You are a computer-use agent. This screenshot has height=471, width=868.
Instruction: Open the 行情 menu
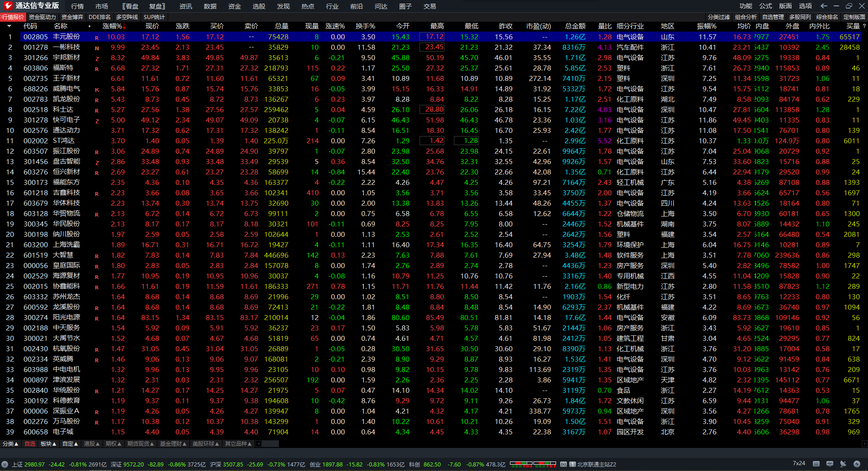[77, 6]
